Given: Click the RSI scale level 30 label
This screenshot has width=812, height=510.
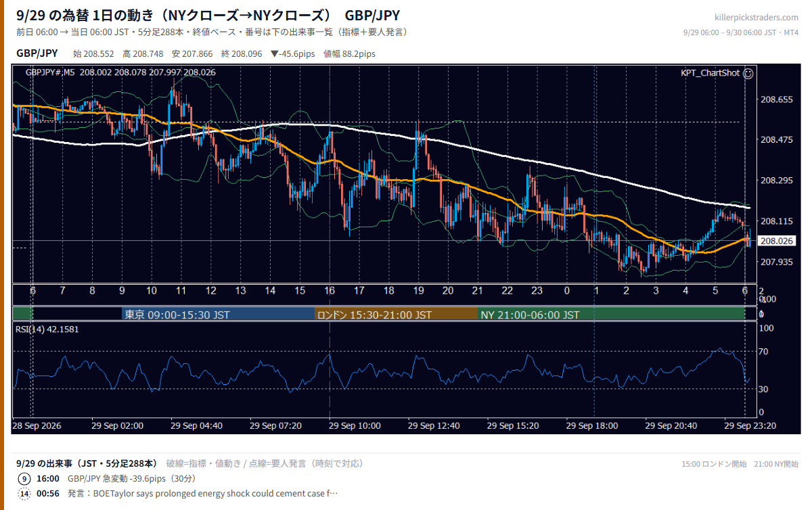Looking at the screenshot, I should [763, 389].
